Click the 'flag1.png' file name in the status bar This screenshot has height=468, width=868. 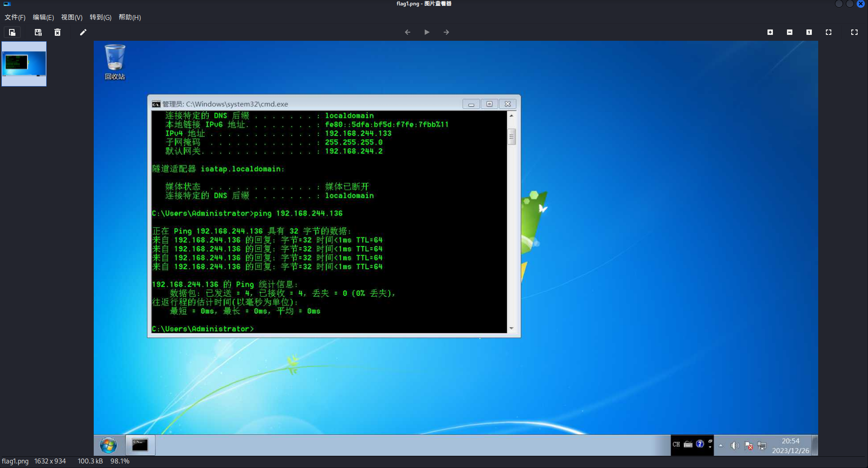click(x=15, y=461)
